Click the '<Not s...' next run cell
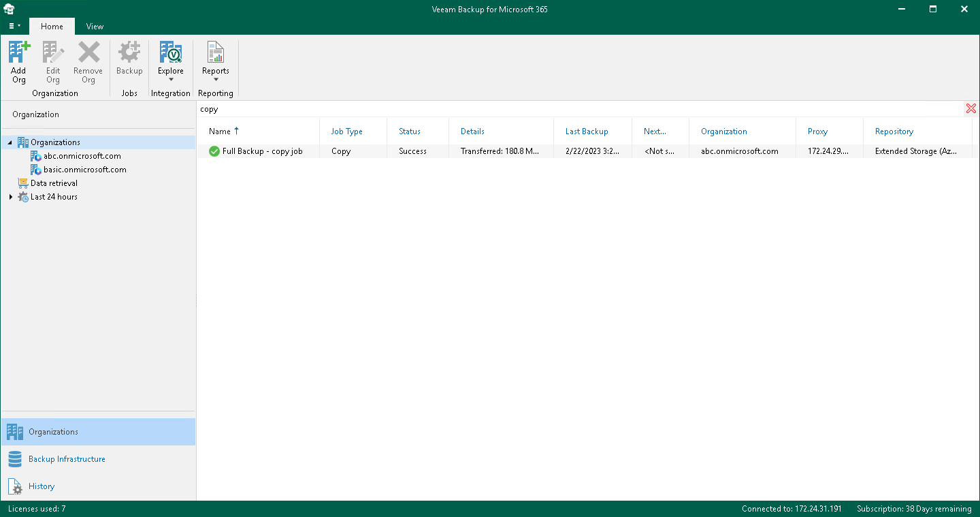This screenshot has height=517, width=980. coord(659,151)
